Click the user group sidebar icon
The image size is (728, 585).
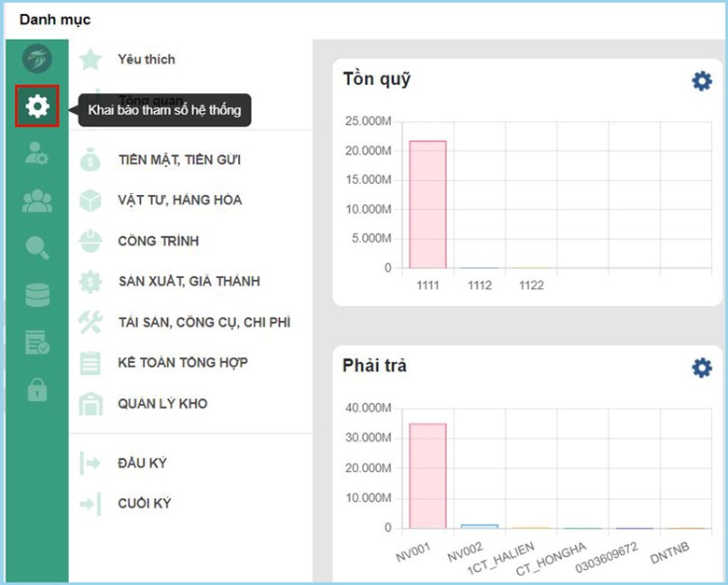click(37, 201)
